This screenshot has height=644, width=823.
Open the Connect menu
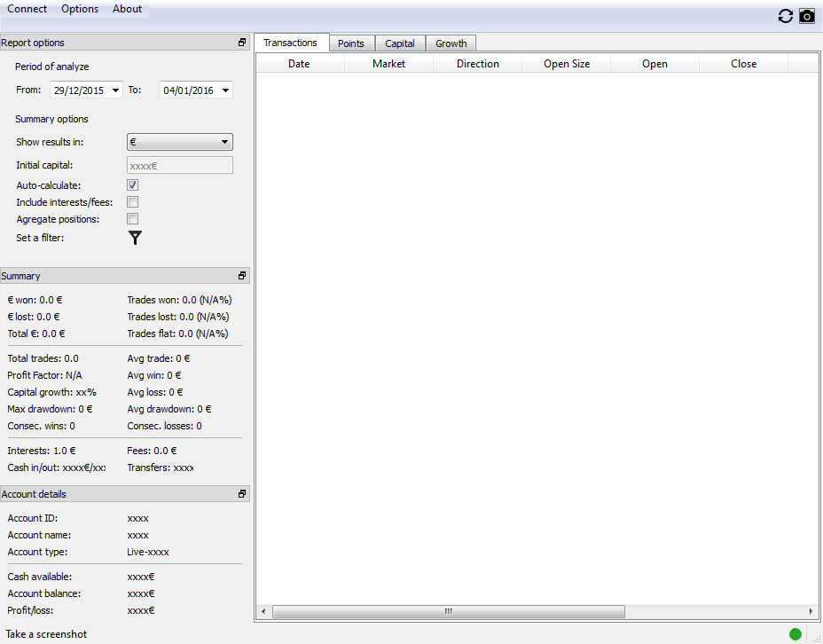point(27,9)
